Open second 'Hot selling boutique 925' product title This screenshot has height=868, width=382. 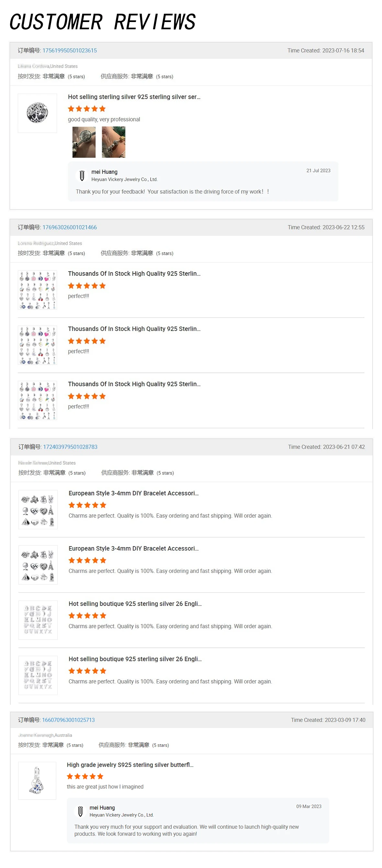pos(135,659)
